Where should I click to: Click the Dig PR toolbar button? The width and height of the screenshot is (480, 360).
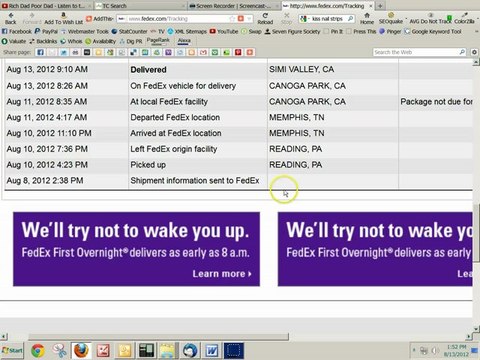pos(131,41)
